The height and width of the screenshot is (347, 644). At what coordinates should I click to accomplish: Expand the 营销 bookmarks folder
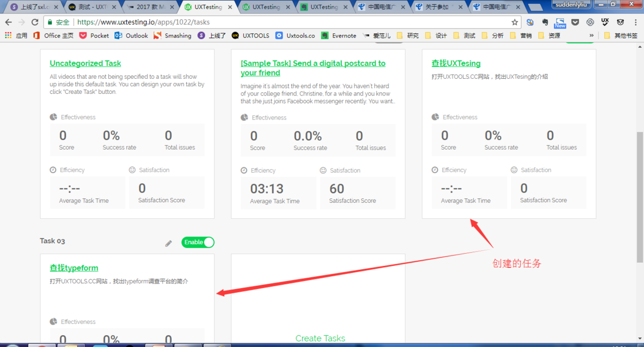[x=521, y=35]
